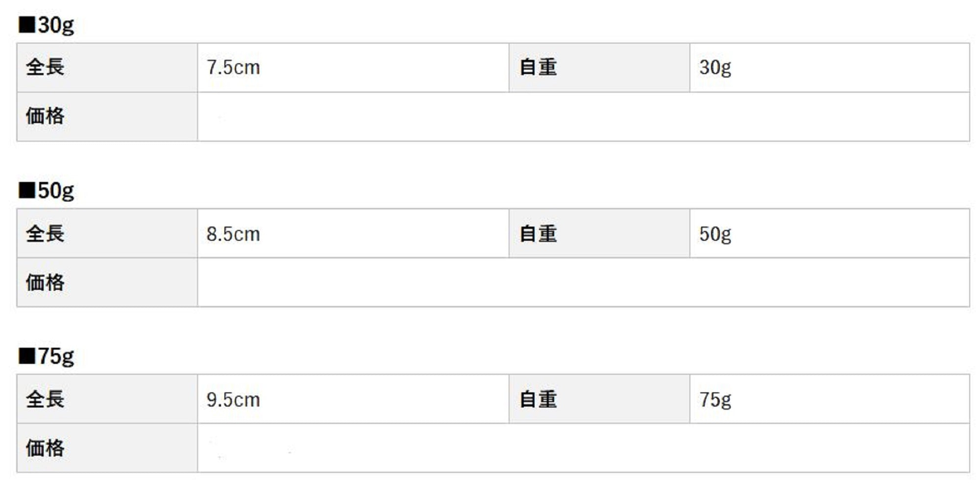The width and height of the screenshot is (980, 486).
Task: Click the ■30g section heading
Action: point(47,25)
